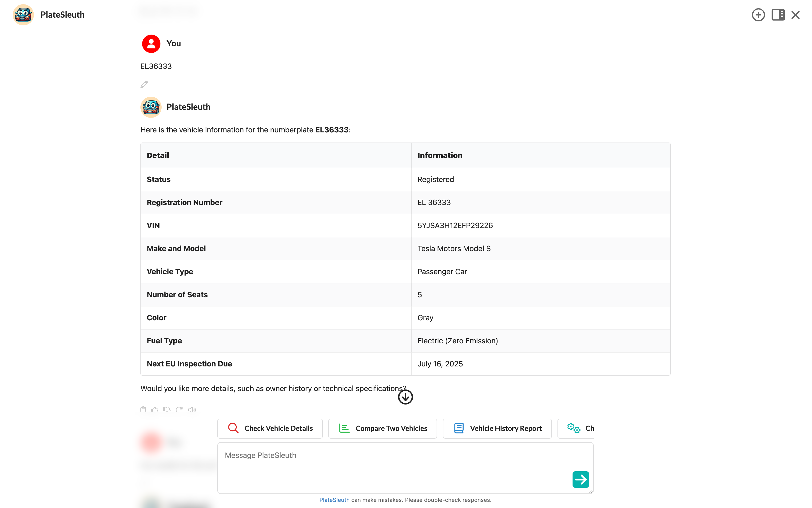
Task: Click the Check Vehicle Details suggestion
Action: point(270,428)
